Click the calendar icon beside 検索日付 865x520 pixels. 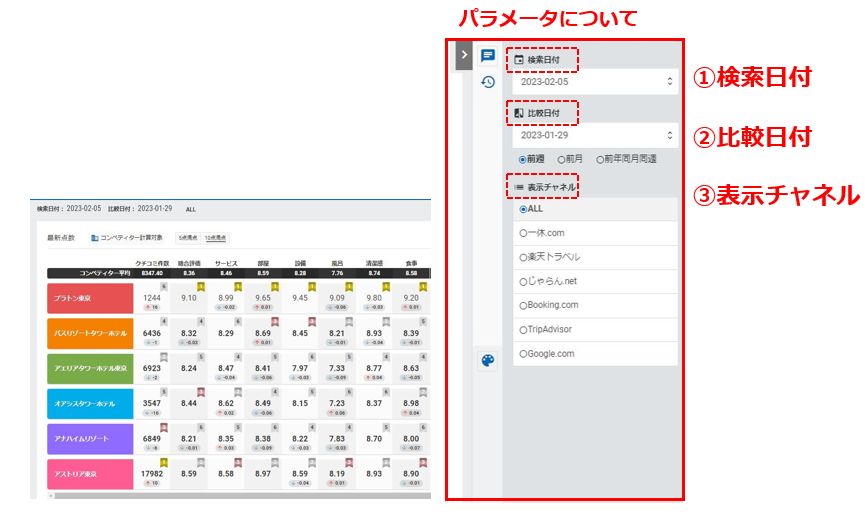(x=519, y=61)
